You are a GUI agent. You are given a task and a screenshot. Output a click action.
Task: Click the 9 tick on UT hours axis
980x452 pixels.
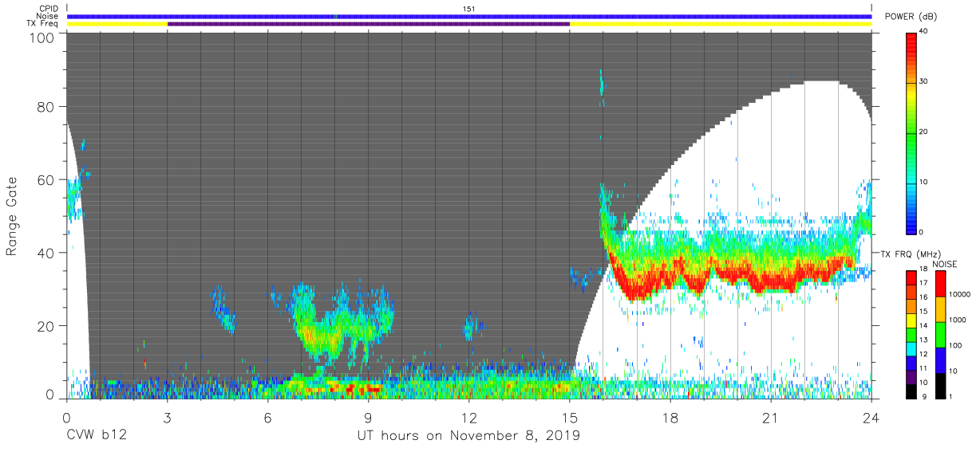(x=369, y=418)
